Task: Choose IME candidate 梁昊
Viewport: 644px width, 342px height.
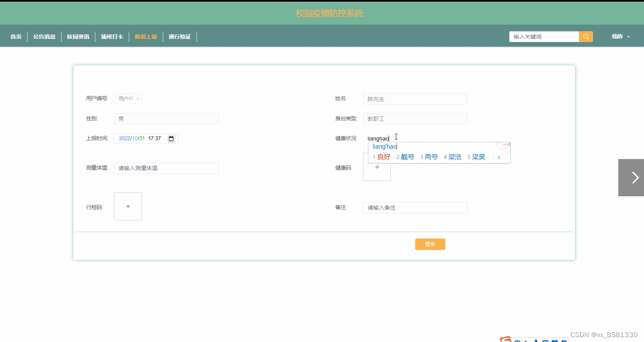Action: pyautogui.click(x=476, y=157)
